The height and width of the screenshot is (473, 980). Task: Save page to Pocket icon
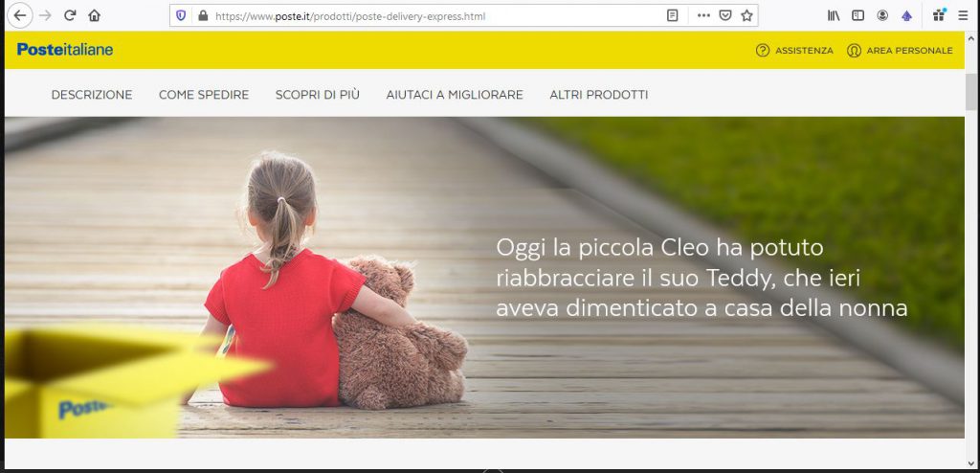coord(725,16)
